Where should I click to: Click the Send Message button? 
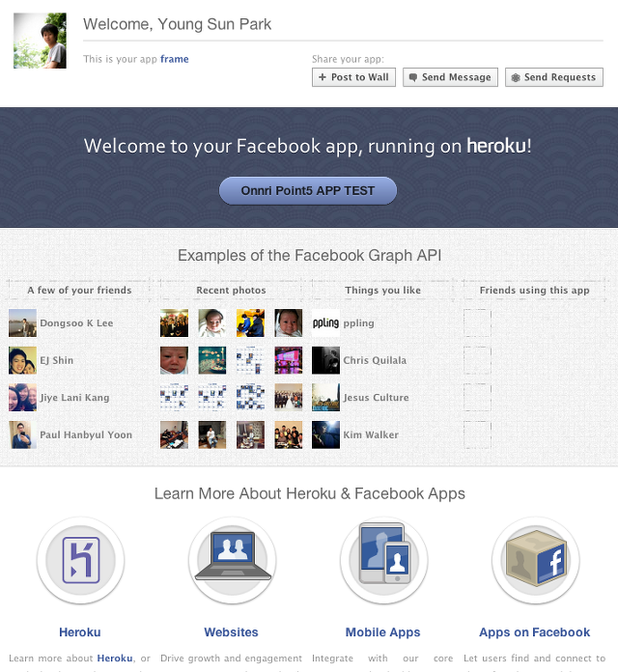(x=450, y=77)
